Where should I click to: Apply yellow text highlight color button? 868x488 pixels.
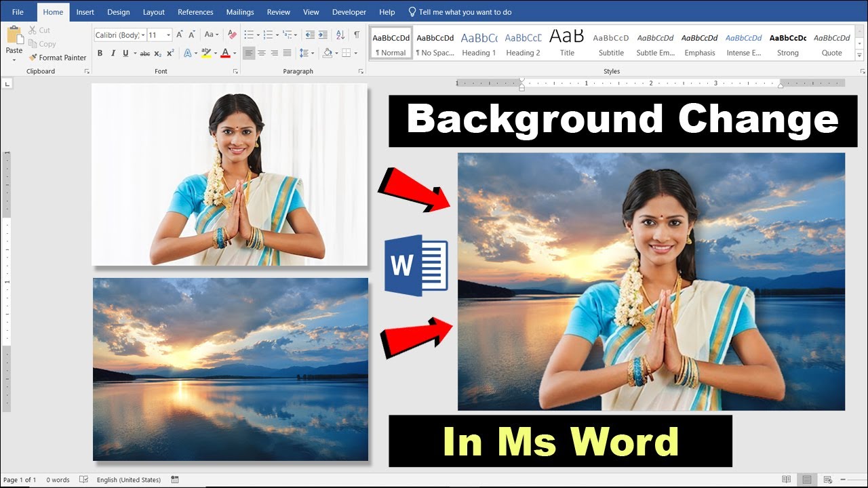206,53
